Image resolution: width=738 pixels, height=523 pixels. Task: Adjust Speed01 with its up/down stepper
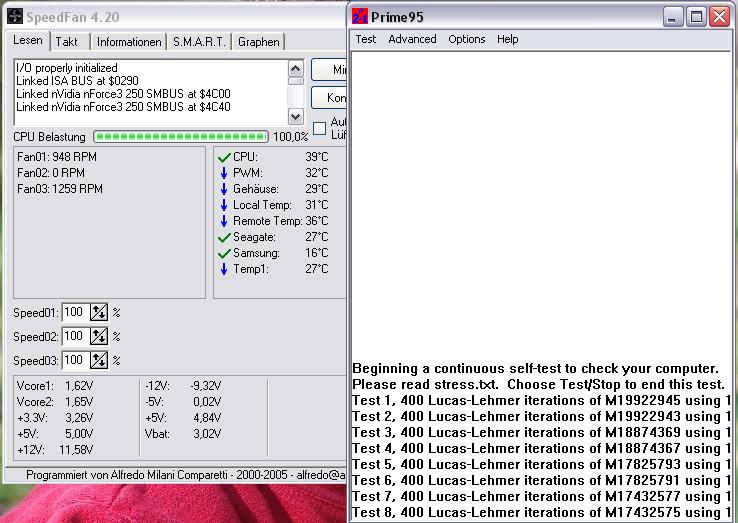click(99, 312)
